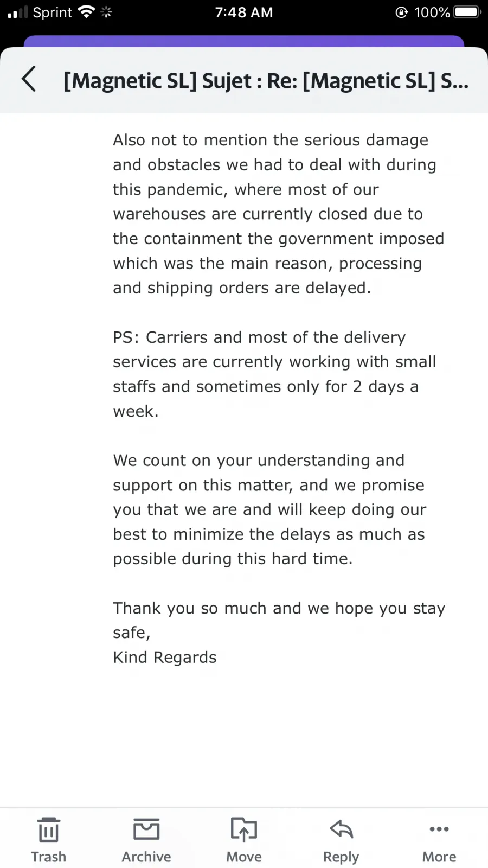Tap the Reply label
This screenshot has width=488, height=868.
click(341, 858)
